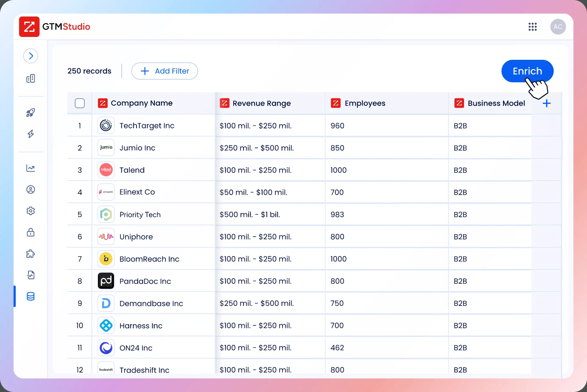
Task: Click the Harness Inc company name
Action: pos(141,326)
